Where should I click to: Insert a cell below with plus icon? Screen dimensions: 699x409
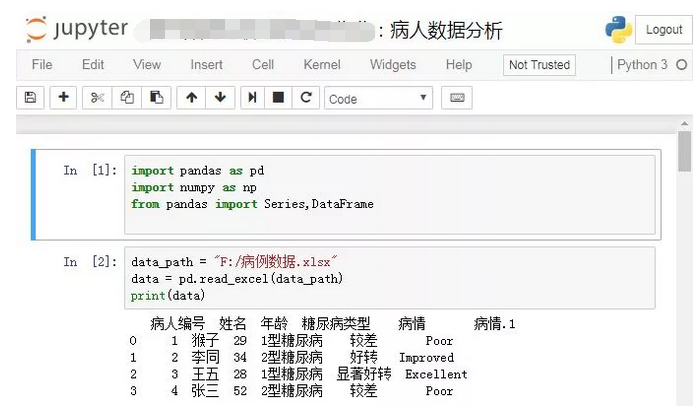point(63,97)
